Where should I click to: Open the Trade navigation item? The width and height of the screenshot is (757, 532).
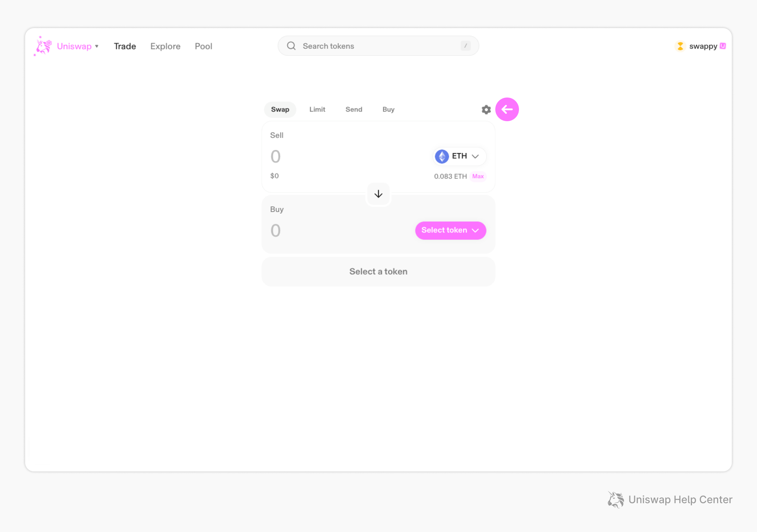(x=125, y=46)
